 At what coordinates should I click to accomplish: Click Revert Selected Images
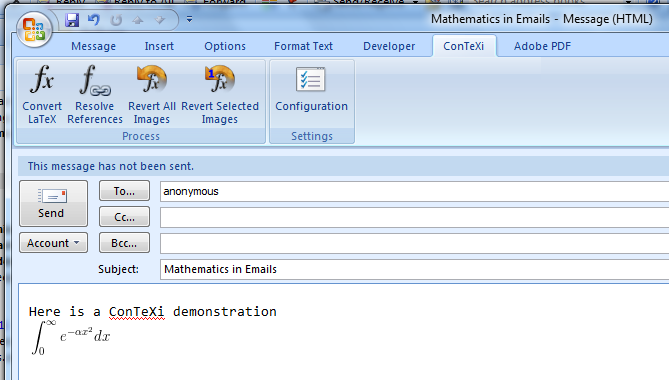[220, 94]
